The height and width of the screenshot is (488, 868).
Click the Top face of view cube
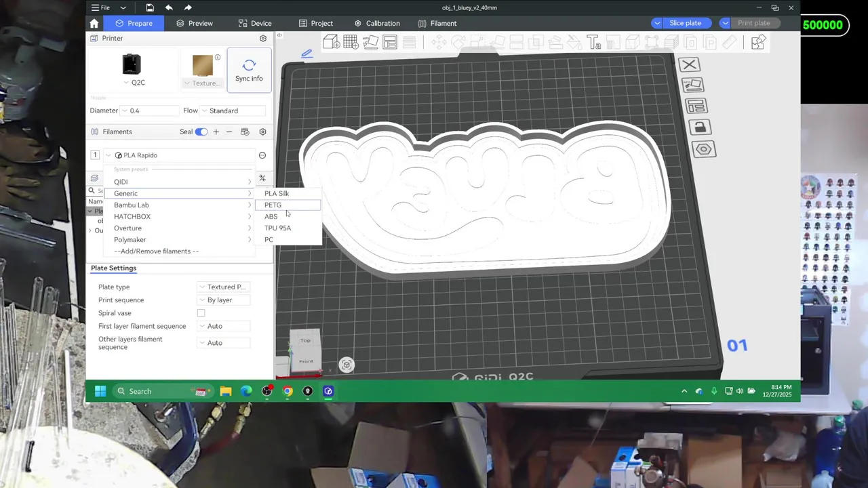[x=305, y=340]
